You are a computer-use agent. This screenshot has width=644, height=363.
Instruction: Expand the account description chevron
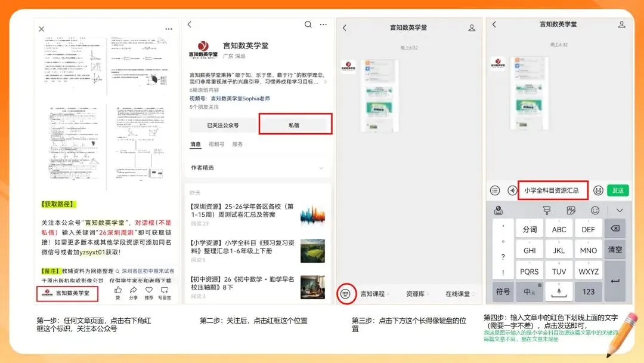(x=326, y=82)
